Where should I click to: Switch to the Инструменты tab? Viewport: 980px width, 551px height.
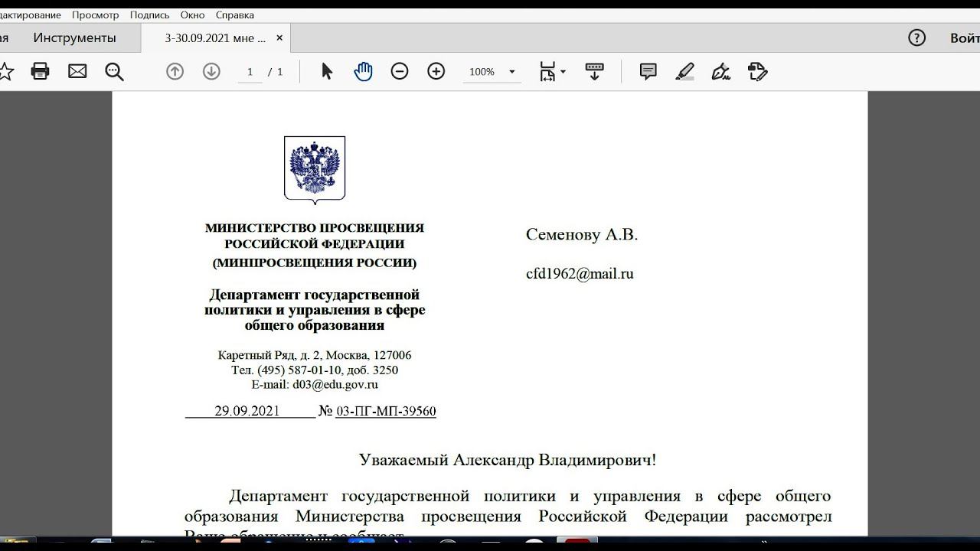coord(74,37)
